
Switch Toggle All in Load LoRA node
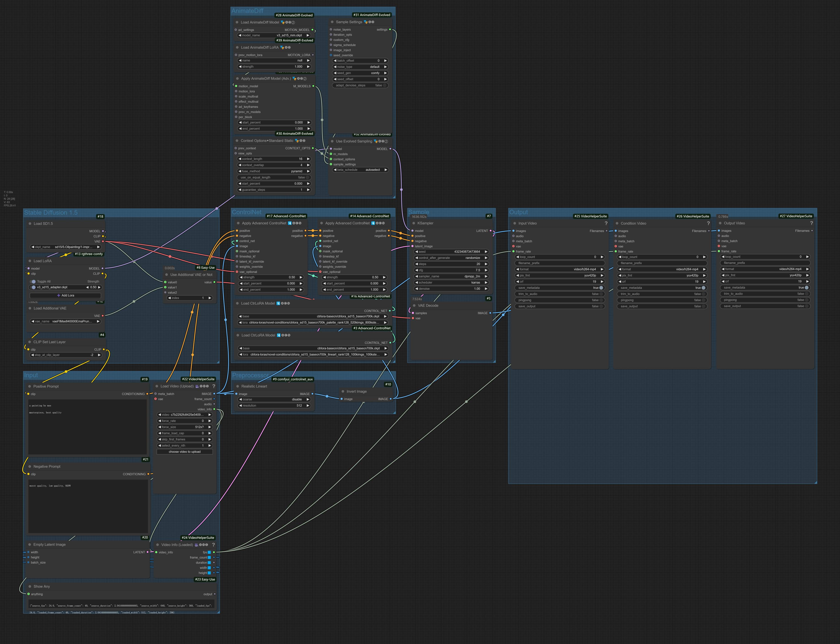[x=33, y=281]
